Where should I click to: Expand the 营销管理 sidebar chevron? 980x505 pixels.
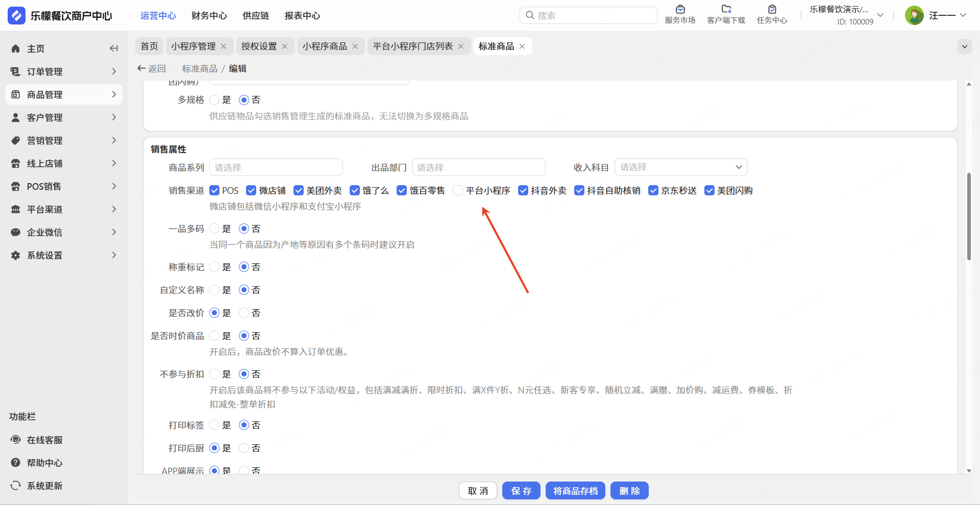click(x=114, y=140)
